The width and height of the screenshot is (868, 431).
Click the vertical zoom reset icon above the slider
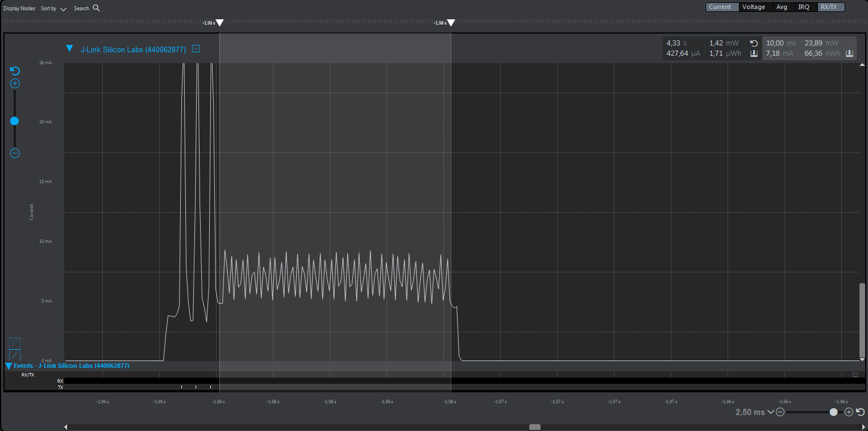(14, 71)
